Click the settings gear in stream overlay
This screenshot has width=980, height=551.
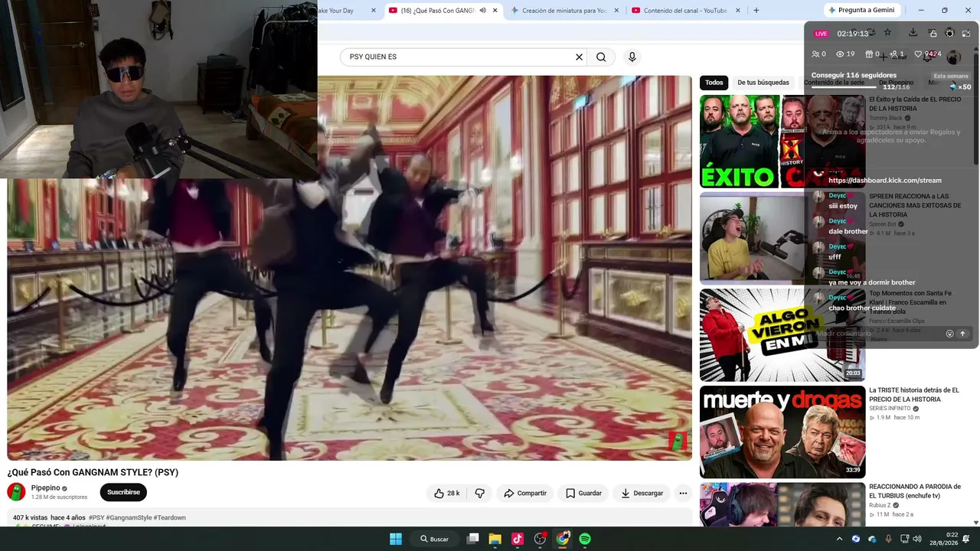coord(949,33)
